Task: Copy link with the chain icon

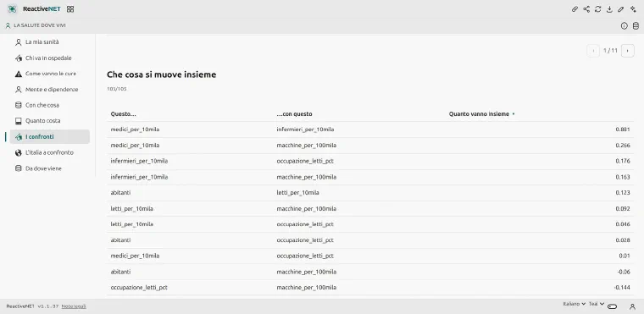Action: 575,9
